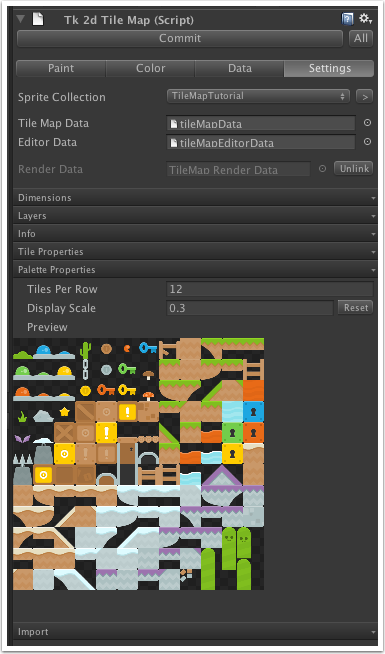Click the Tiles Per Row value field

270,289
